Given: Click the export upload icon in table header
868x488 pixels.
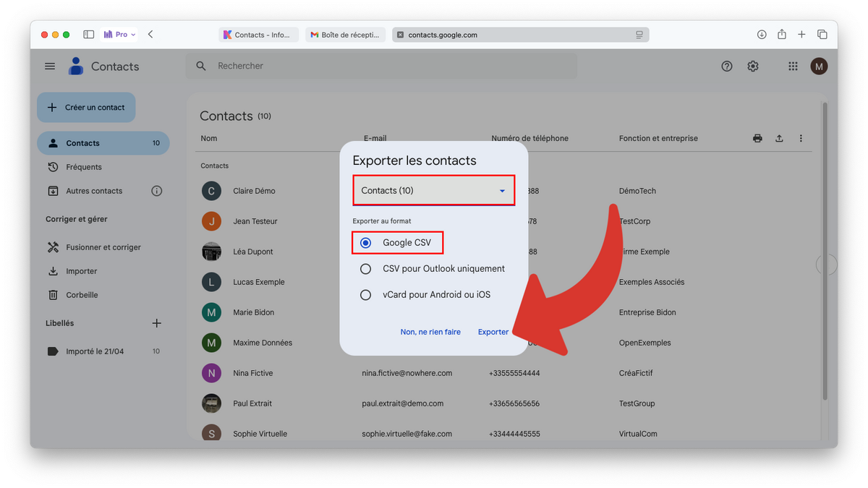Looking at the screenshot, I should click(x=779, y=138).
